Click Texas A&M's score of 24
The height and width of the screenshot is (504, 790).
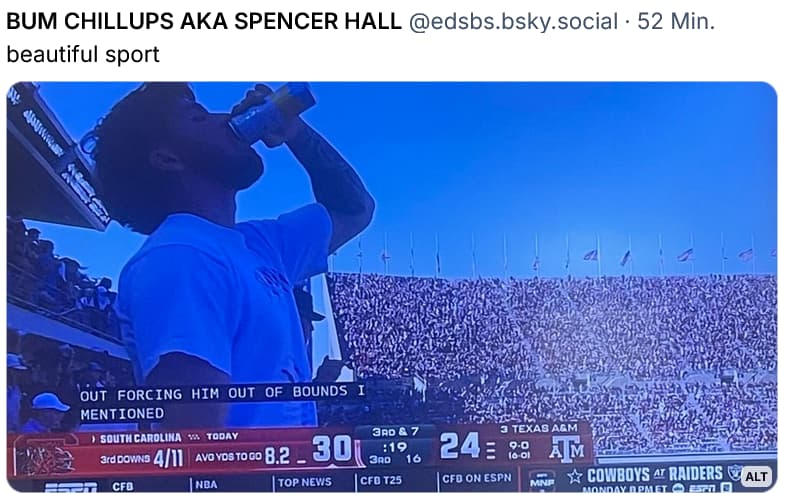[x=460, y=445]
